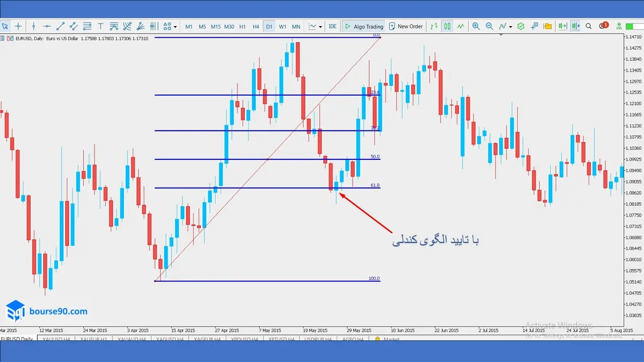Screen dimensions: 644x362
Task: Select the crosshair cursor tool
Action: (x=18, y=26)
